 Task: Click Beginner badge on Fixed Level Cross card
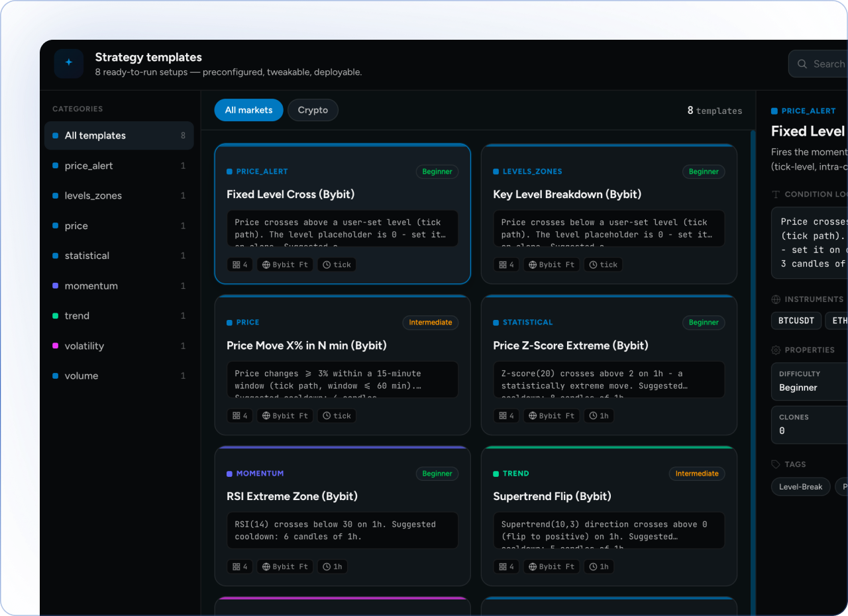pos(437,172)
